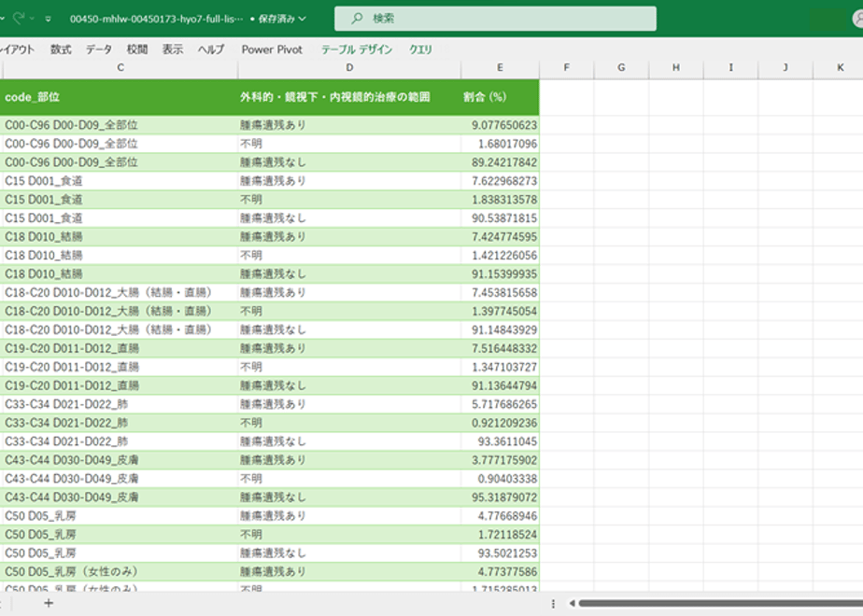The height and width of the screenshot is (616, 863).
Task: Click the C50 D05_乳房（女性のみ） 腫瘍遺残あり row label
Action: [119, 572]
